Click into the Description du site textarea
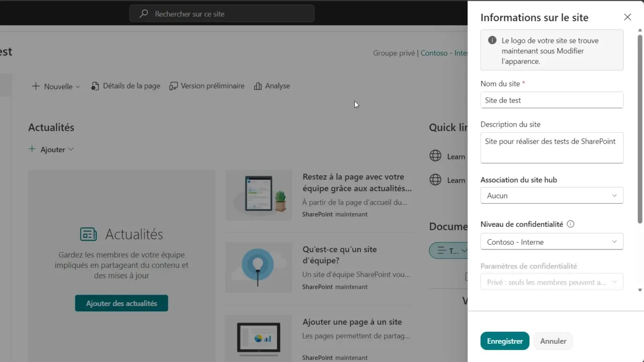 coord(552,148)
